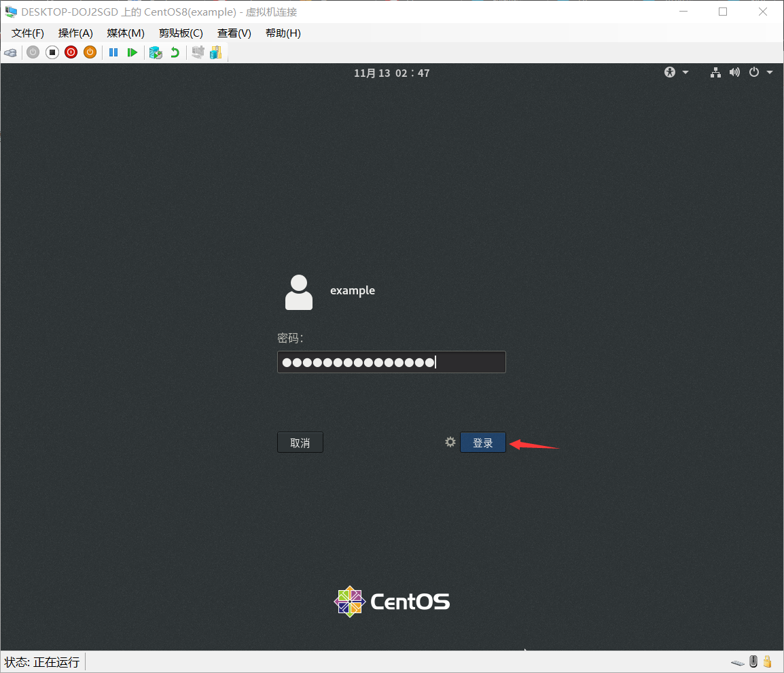The image size is (784, 673).
Task: Click the padlock icon in the status bar
Action: point(768,661)
